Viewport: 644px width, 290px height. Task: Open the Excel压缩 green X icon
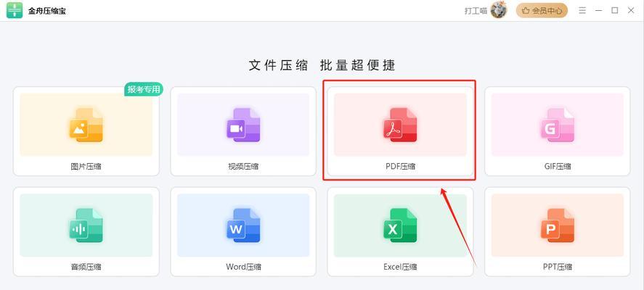401,225
